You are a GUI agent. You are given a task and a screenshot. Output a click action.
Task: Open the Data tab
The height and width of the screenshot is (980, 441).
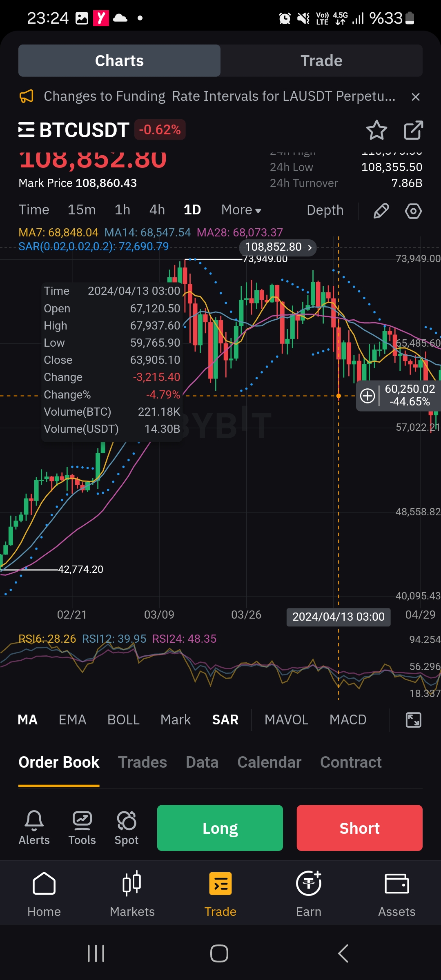click(x=202, y=762)
